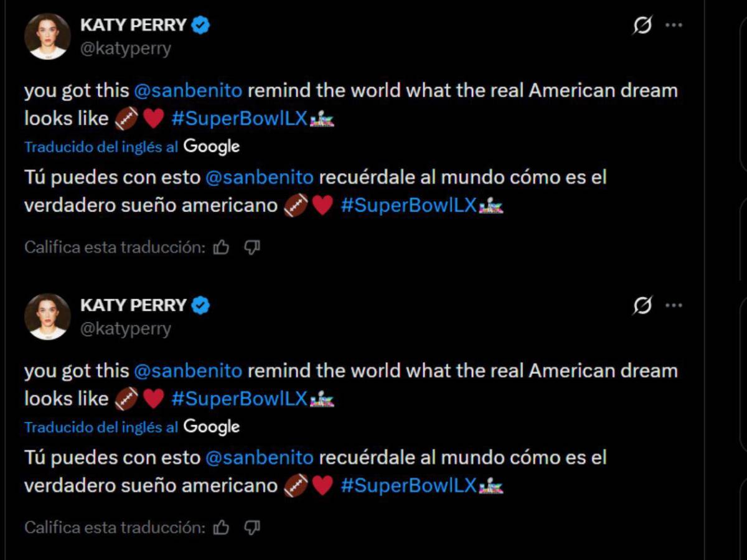The height and width of the screenshot is (560, 747).
Task: Open the #SuperBowlLX hashtag in the first tweet
Action: point(239,118)
